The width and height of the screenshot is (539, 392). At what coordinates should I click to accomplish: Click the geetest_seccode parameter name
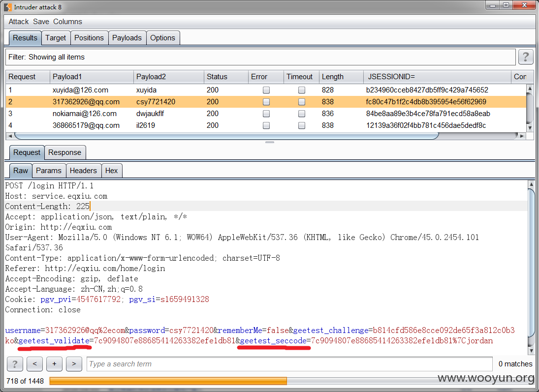tap(273, 340)
